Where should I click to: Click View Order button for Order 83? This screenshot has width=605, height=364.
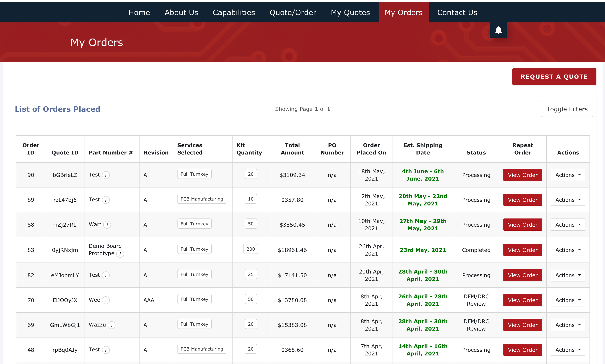[x=522, y=250]
